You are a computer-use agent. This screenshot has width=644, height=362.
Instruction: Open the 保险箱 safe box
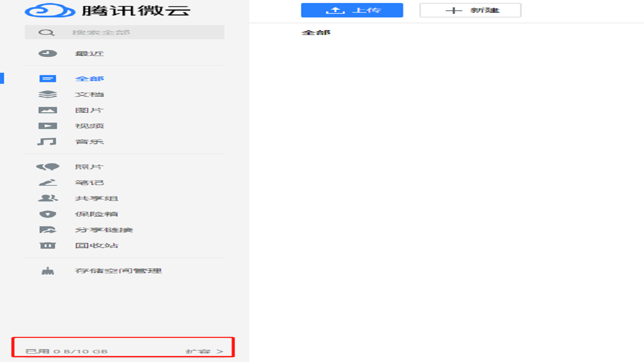pos(97,214)
